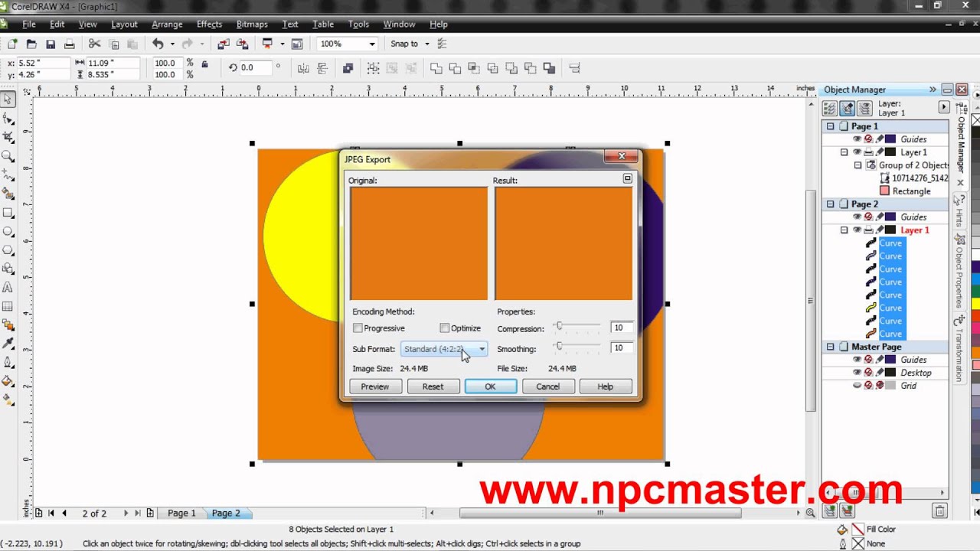Select the Zoom tool in toolbox
The image size is (980, 551).
click(x=8, y=156)
